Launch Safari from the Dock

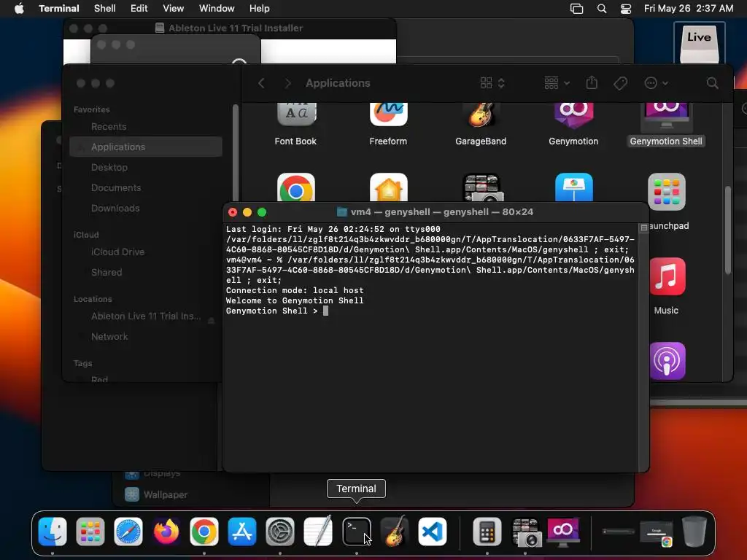click(x=128, y=532)
